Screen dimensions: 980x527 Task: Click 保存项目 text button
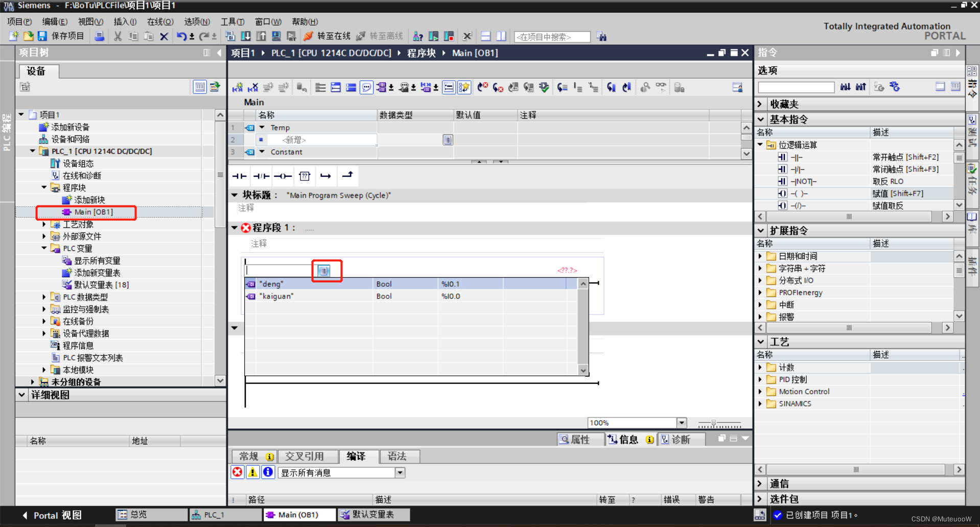point(67,36)
